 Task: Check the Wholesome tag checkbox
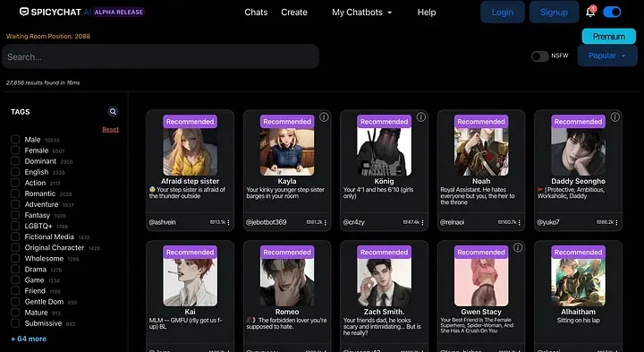click(x=15, y=258)
